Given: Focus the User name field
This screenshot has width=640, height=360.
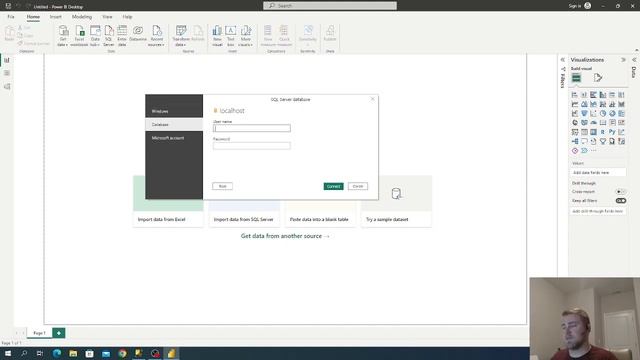Looking at the screenshot, I should click(252, 128).
